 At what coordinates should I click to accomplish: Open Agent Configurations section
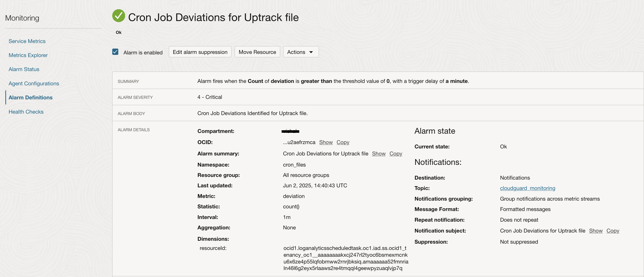pyautogui.click(x=34, y=83)
